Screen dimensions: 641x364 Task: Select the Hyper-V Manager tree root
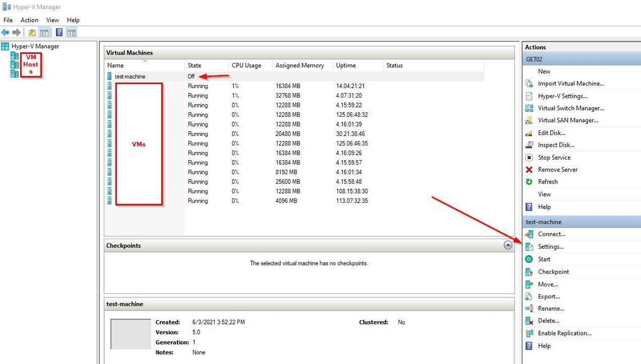[x=35, y=46]
